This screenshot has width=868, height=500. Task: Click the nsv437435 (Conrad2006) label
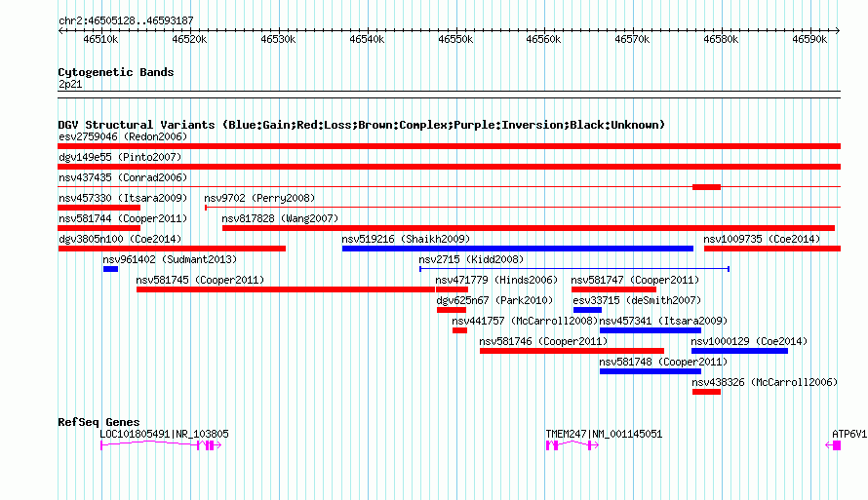point(123,177)
